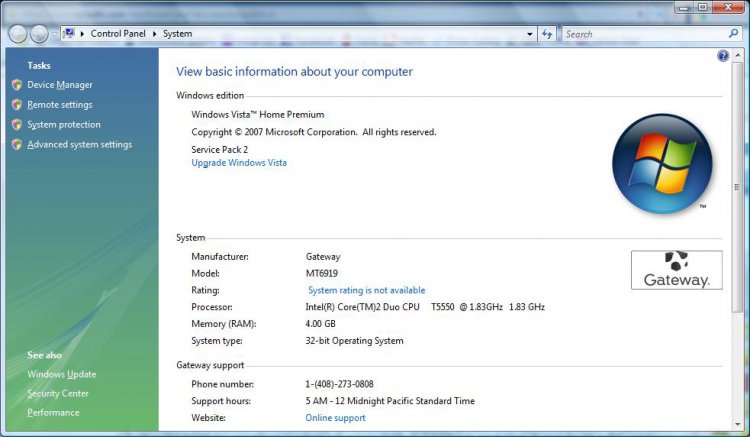Click the Gateway manufacturer logo
750x437 pixels.
point(676,270)
